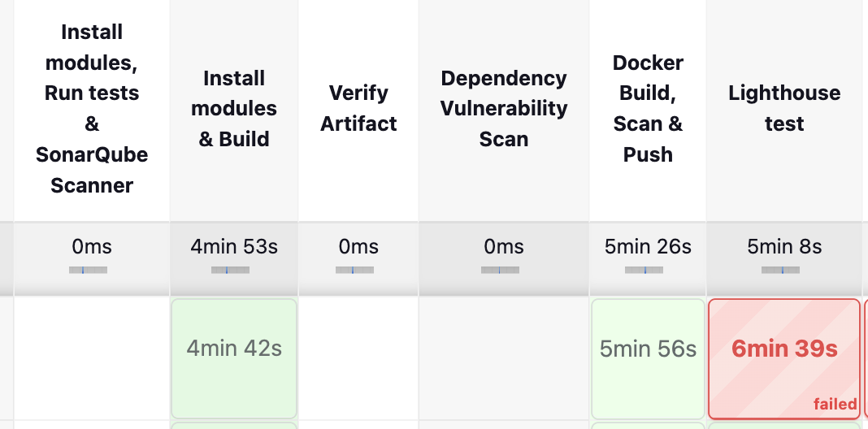
Task: Click the 'Dependency Vulnerability Scan' column header
Action: click(x=504, y=108)
